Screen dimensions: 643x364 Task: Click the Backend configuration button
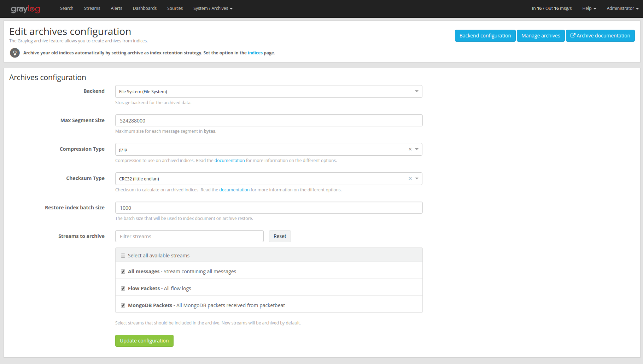tap(485, 35)
